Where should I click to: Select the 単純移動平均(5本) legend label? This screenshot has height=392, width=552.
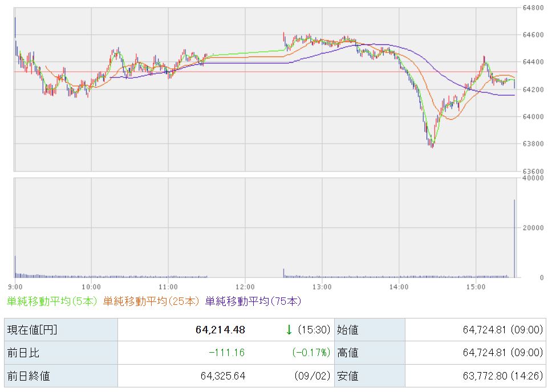[x=52, y=301]
